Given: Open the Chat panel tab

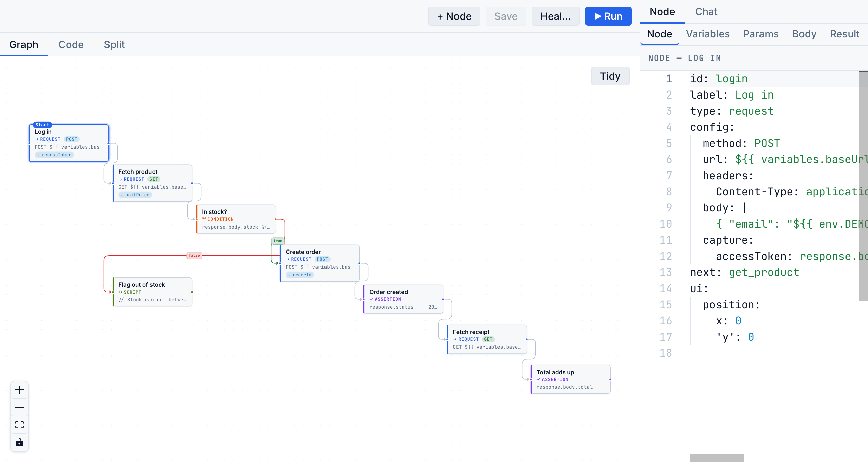Looking at the screenshot, I should 706,11.
